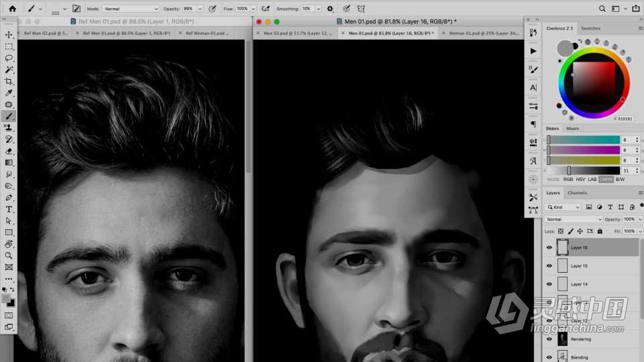The width and height of the screenshot is (644, 362).
Task: Select the Pen tool
Action: (9, 197)
